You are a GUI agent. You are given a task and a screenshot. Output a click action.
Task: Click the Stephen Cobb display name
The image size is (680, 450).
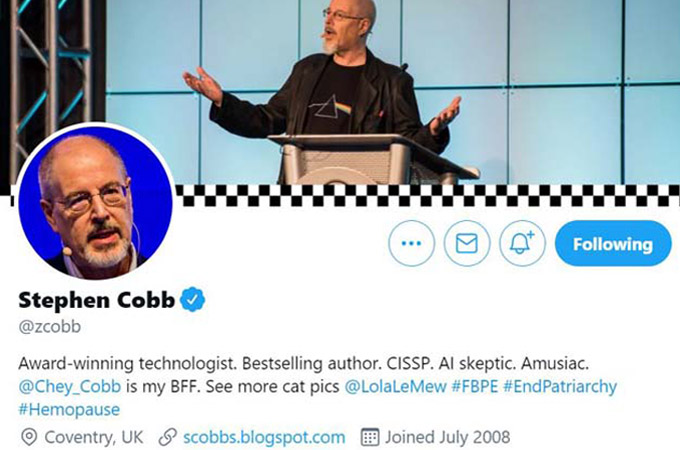point(96,300)
